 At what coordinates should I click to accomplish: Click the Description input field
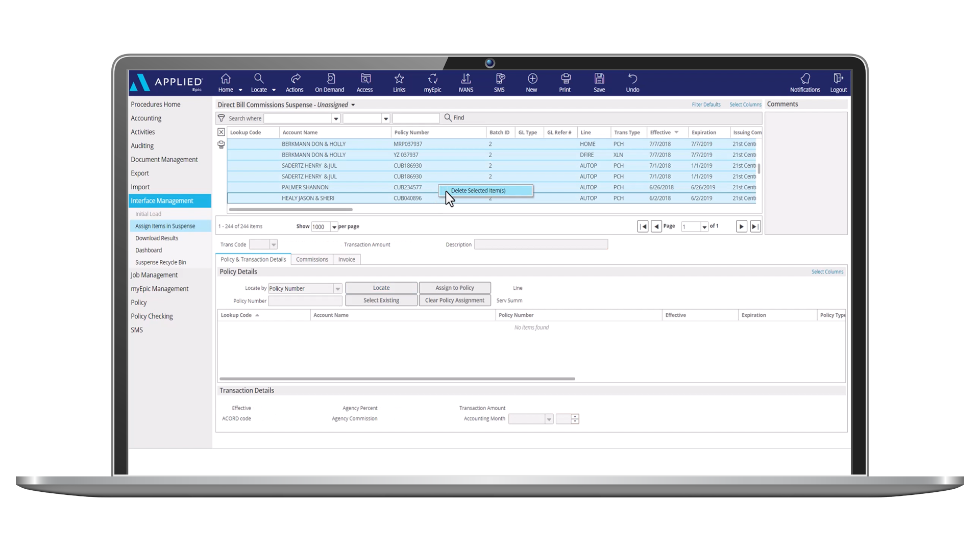pyautogui.click(x=541, y=245)
